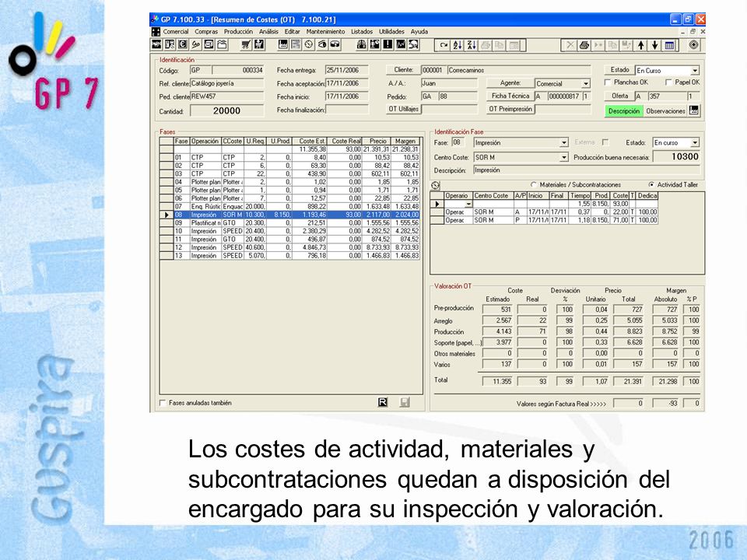This screenshot has width=747, height=560.
Task: Click the line graph toolbar icon
Action: click(401, 45)
